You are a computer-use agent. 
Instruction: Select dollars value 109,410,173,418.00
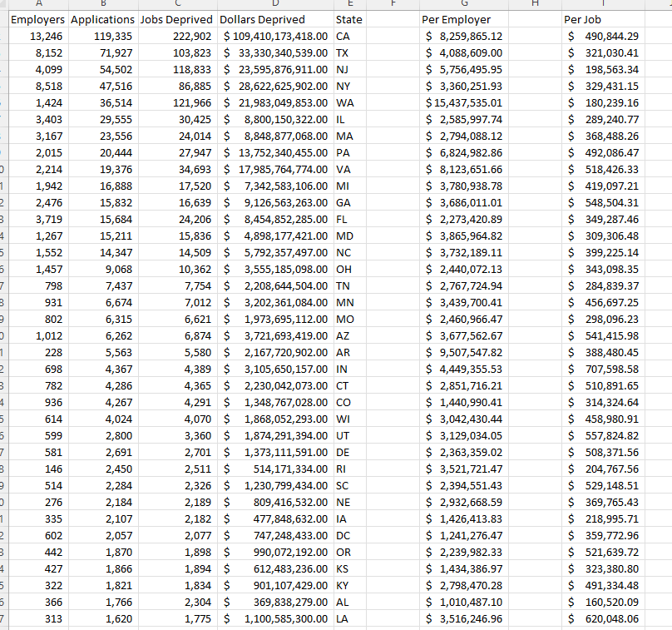(x=275, y=37)
